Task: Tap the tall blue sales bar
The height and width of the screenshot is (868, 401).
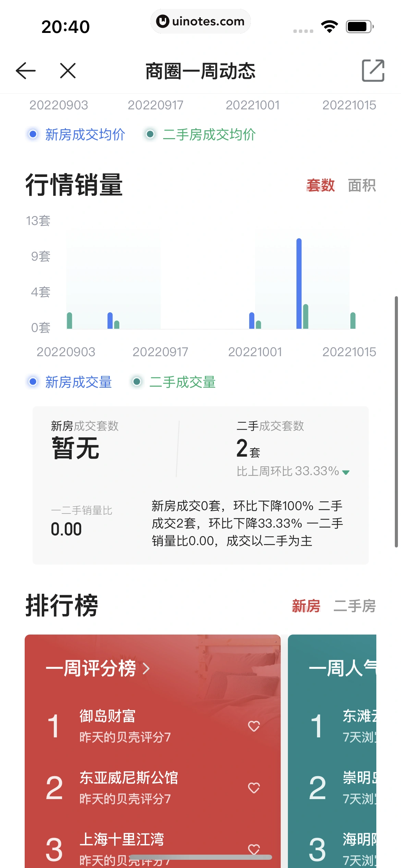Action: pyautogui.click(x=299, y=283)
